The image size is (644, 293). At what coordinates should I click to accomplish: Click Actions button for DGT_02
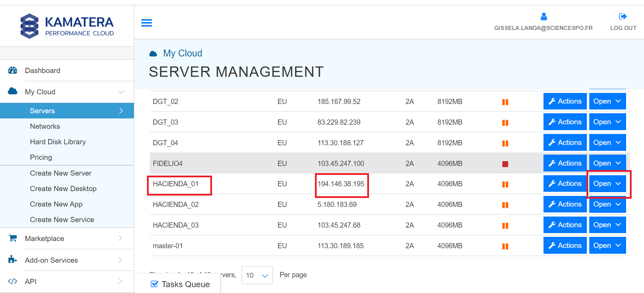tap(565, 101)
